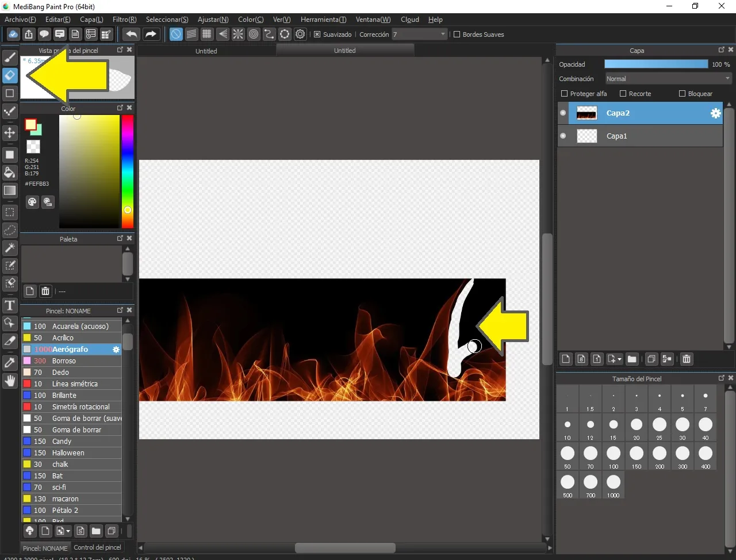Viewport: 736px width, 560px height.
Task: Select the Capa1 layer row
Action: 640,136
